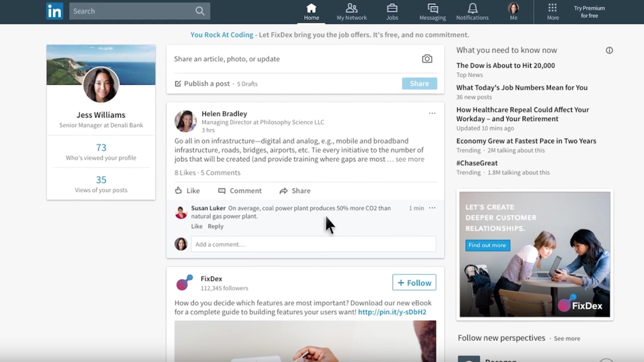Viewport: 644px width, 362px height.
Task: Open The Dow is About to Hit 20,000
Action: (x=506, y=65)
